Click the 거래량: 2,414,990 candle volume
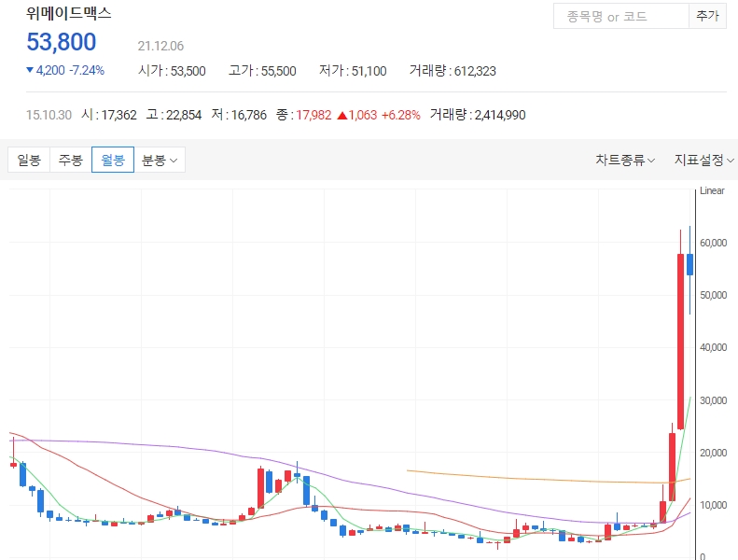This screenshot has width=738, height=560. coord(478,115)
